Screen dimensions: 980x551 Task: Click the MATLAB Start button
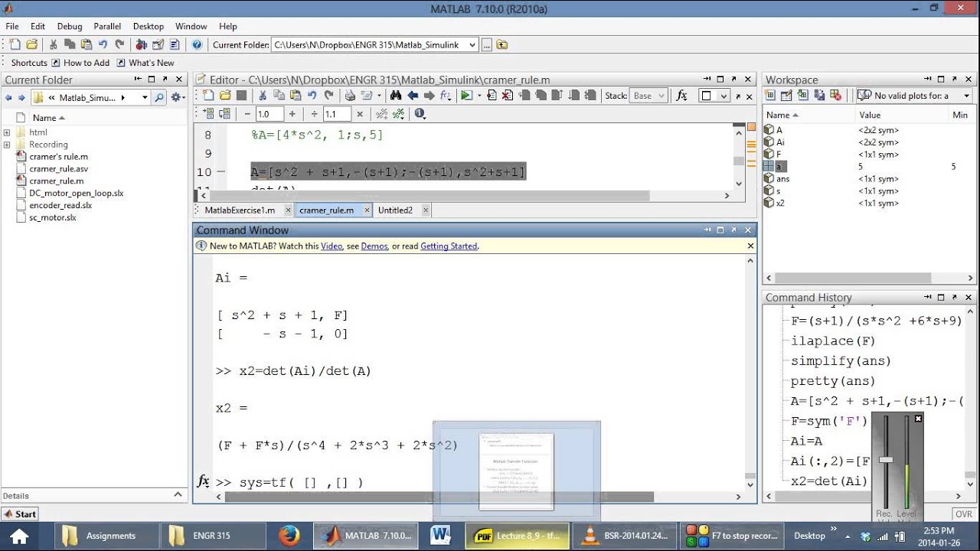pos(20,514)
